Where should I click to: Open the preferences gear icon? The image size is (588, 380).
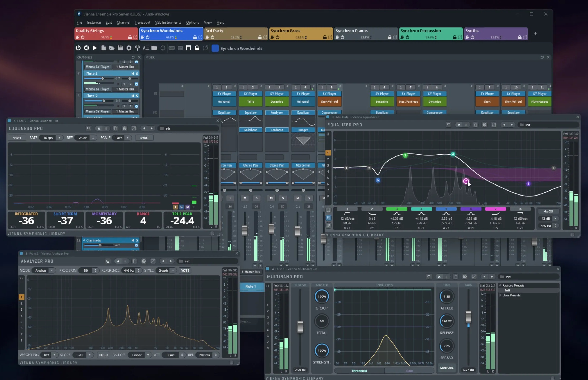click(x=129, y=48)
